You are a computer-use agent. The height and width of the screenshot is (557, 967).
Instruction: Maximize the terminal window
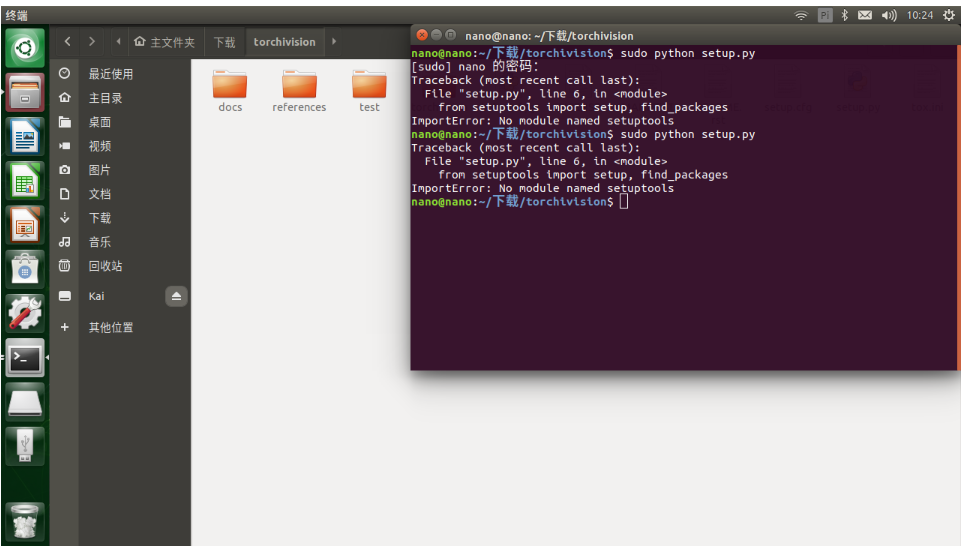[x=451, y=35]
